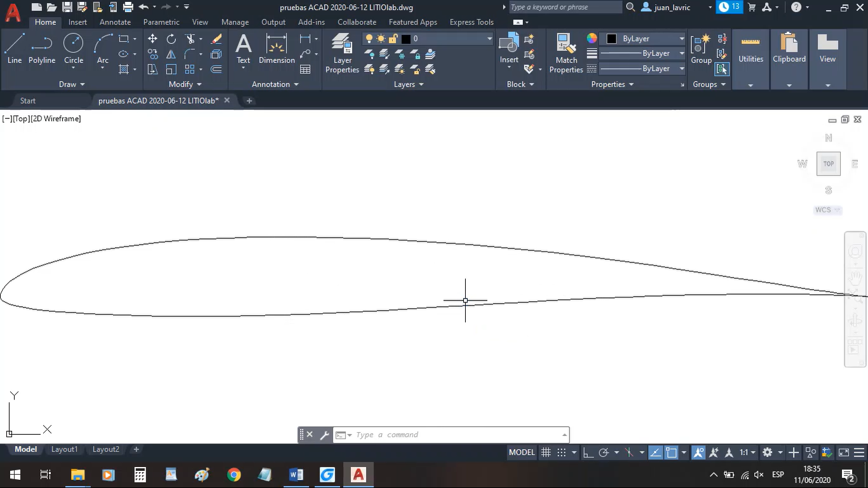Click the black layer color swatch
The image size is (868, 488).
[406, 39]
